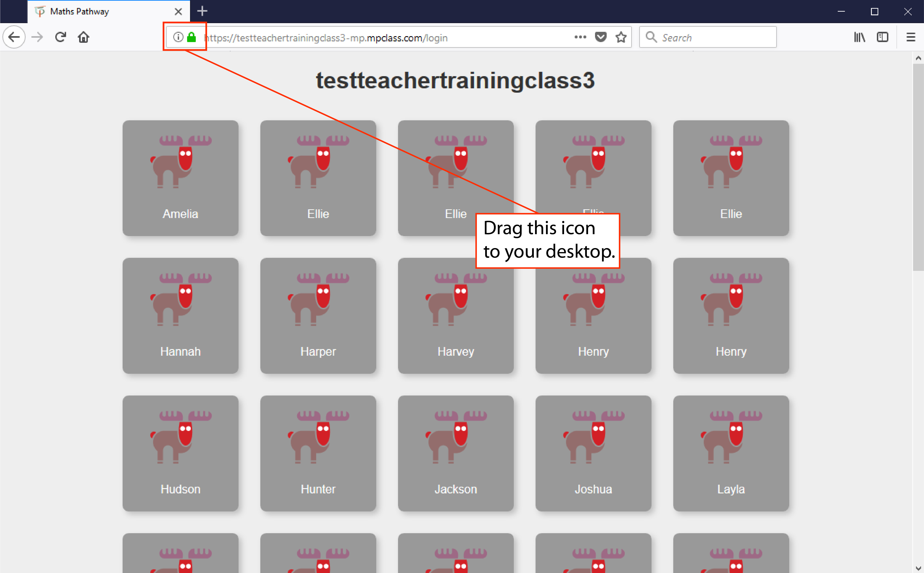Screen dimensions: 924x573
Task: Show site information via the circled i icon
Action: click(178, 37)
